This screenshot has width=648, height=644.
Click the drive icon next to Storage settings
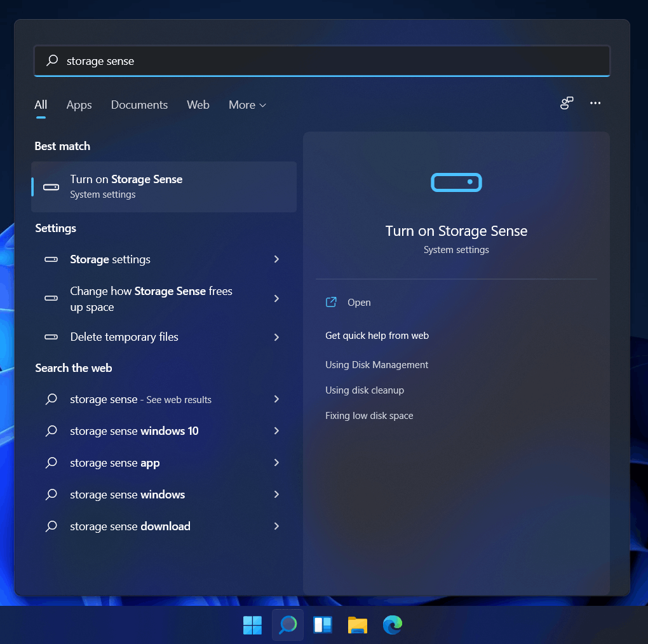(51, 259)
